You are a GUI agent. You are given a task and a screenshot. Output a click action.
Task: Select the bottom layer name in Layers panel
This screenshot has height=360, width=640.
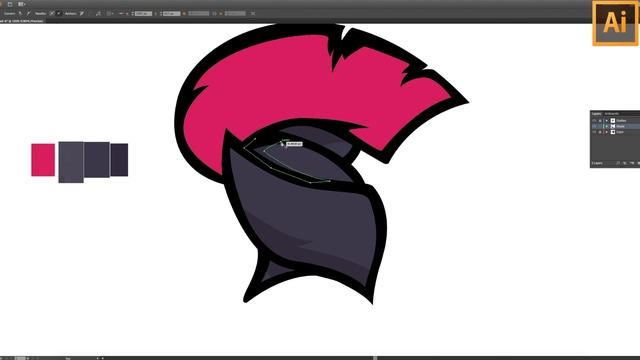tap(620, 132)
